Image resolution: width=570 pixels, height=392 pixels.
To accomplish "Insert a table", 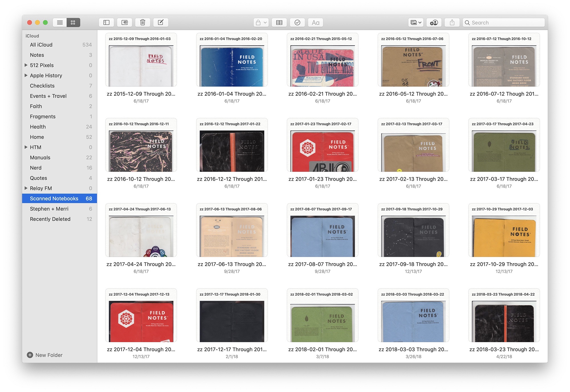I will [279, 23].
